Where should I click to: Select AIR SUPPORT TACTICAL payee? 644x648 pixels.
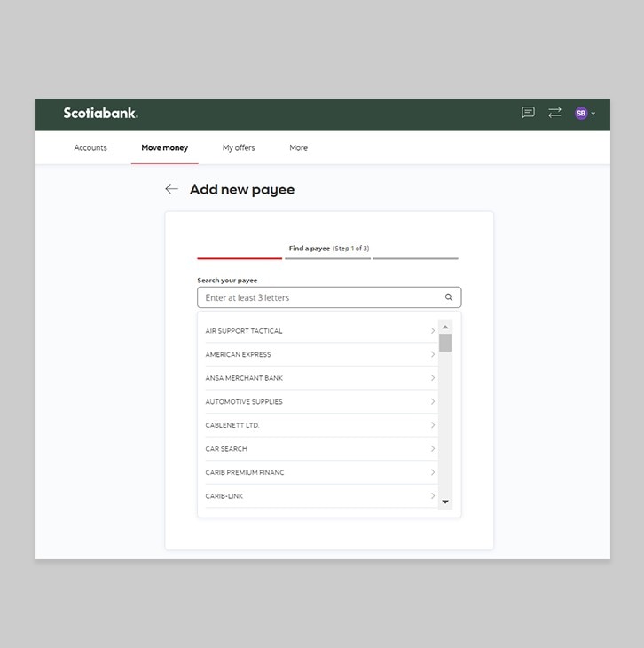click(321, 330)
